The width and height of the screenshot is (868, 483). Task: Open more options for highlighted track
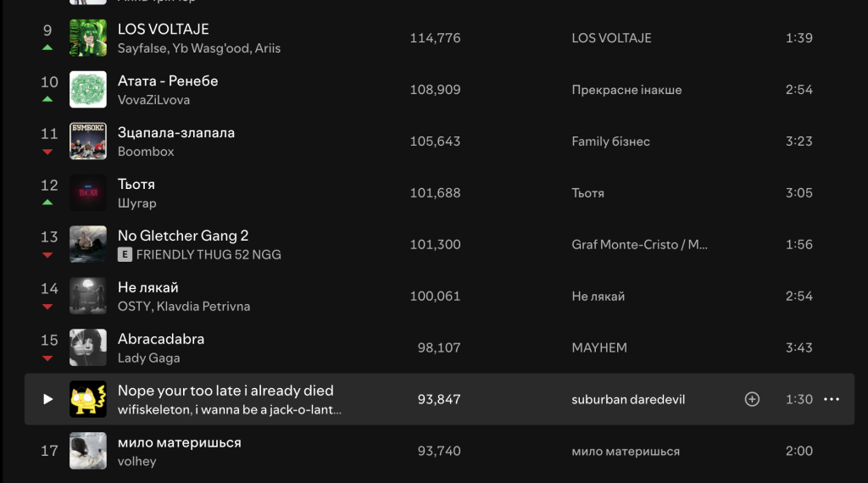tap(832, 399)
